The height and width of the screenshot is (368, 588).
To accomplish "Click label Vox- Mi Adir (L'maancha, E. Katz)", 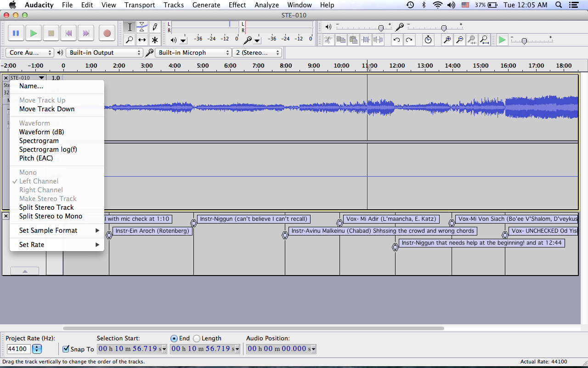I will [391, 219].
